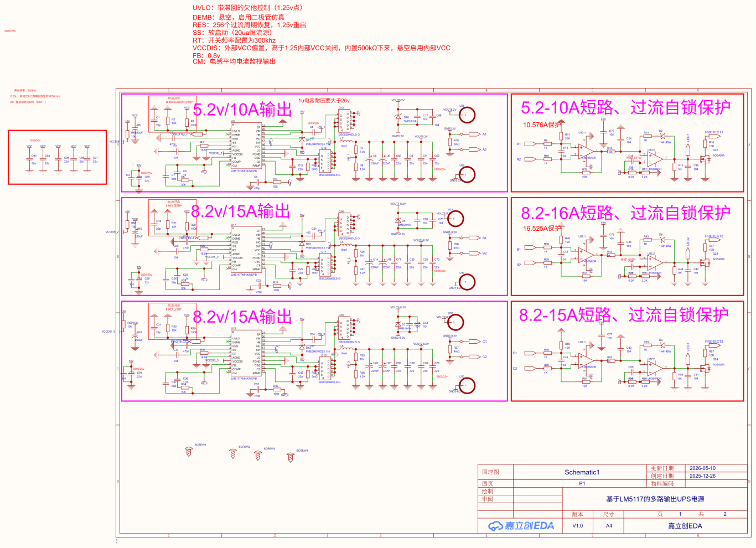Screen dimensions: 756x548
Task: Click the '8.2-16A短路、过流自锁保护' heading
Action: [626, 213]
